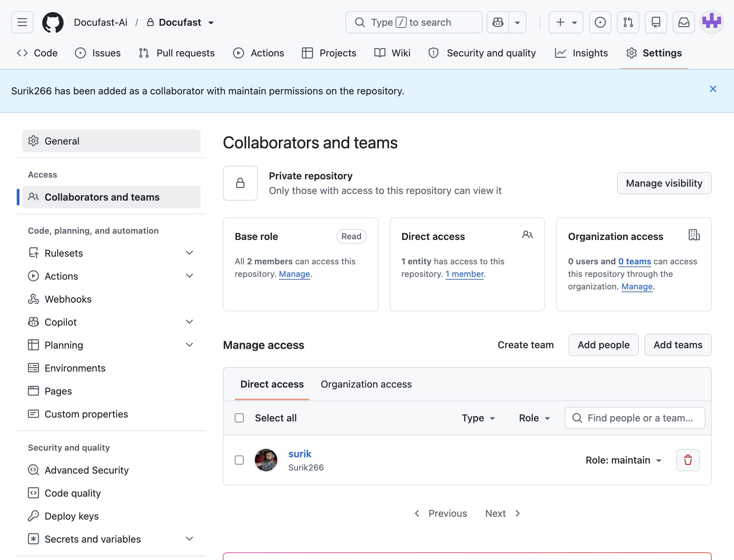Open the 0 teams link
The width and height of the screenshot is (734, 560).
click(x=634, y=262)
